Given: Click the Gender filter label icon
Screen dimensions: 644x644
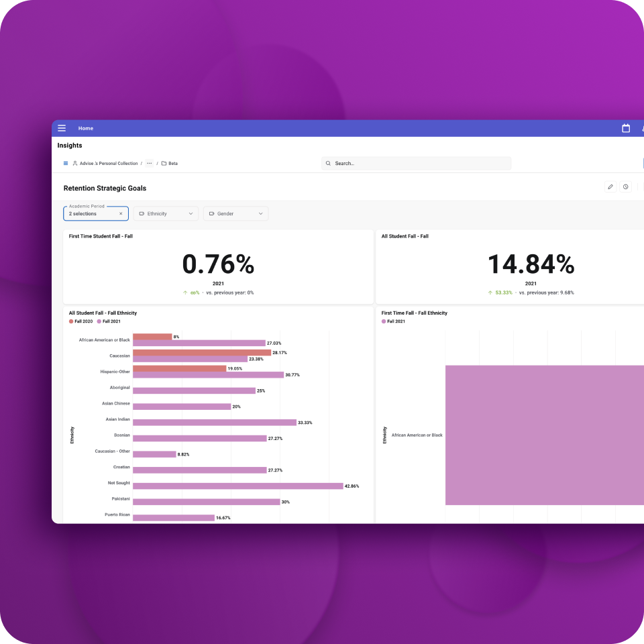Looking at the screenshot, I should click(x=211, y=213).
